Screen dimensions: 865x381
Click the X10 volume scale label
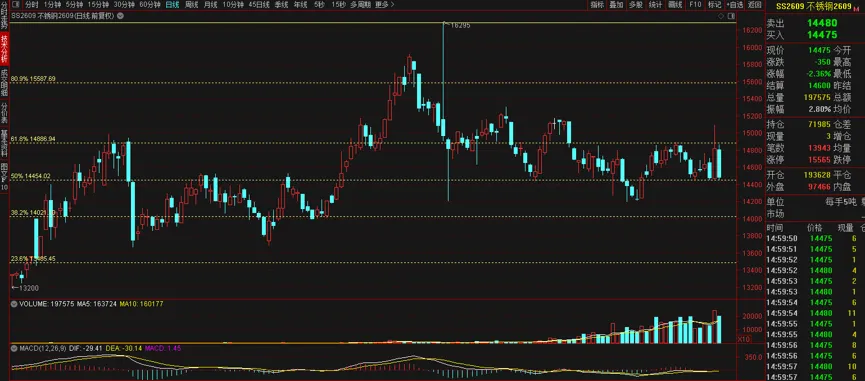(744, 340)
